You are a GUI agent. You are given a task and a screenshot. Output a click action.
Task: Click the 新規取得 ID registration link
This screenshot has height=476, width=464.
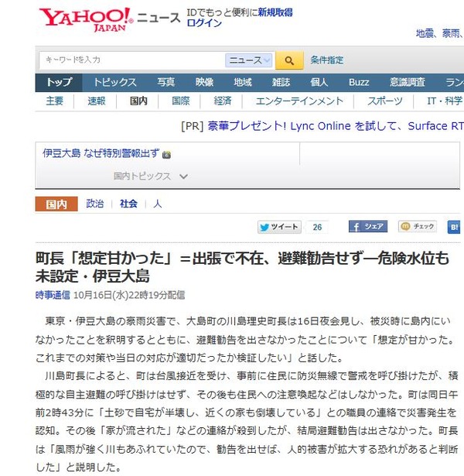point(275,12)
